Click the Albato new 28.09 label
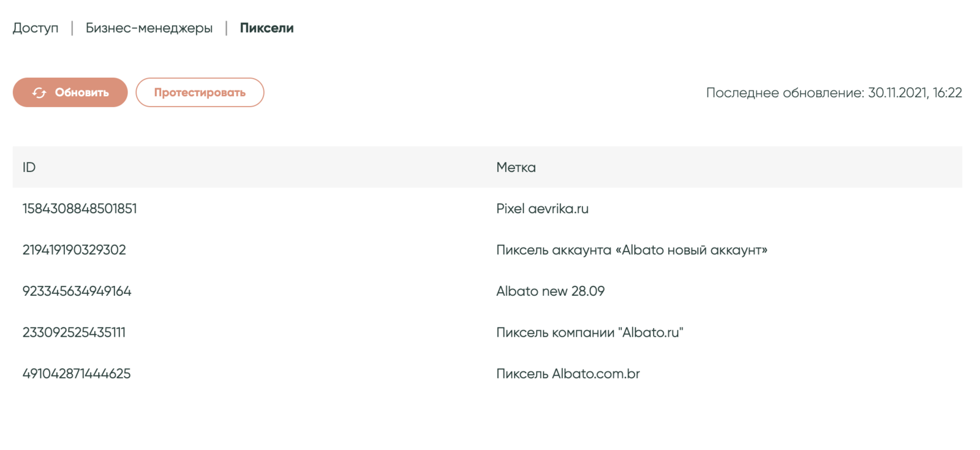This screenshot has height=450, width=980. (x=550, y=291)
